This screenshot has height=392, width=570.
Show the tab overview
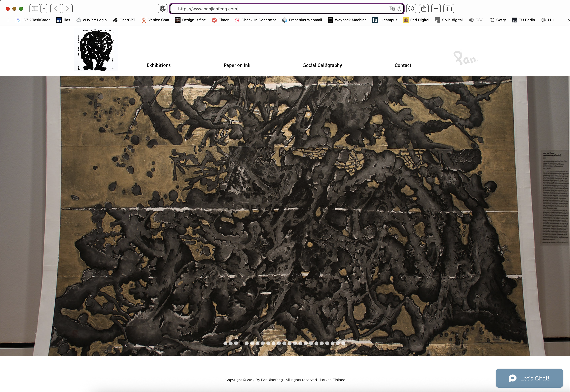pyautogui.click(x=449, y=9)
